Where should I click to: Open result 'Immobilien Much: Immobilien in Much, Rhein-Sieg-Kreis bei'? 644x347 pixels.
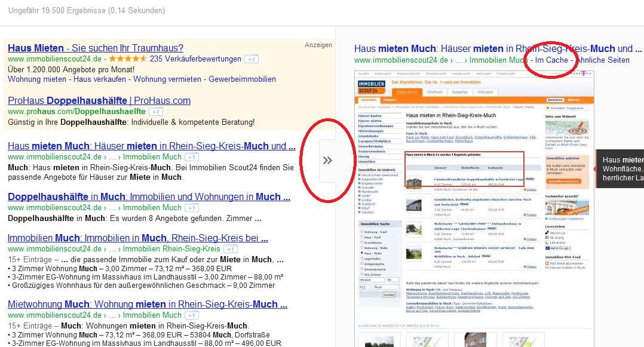pyautogui.click(x=138, y=238)
